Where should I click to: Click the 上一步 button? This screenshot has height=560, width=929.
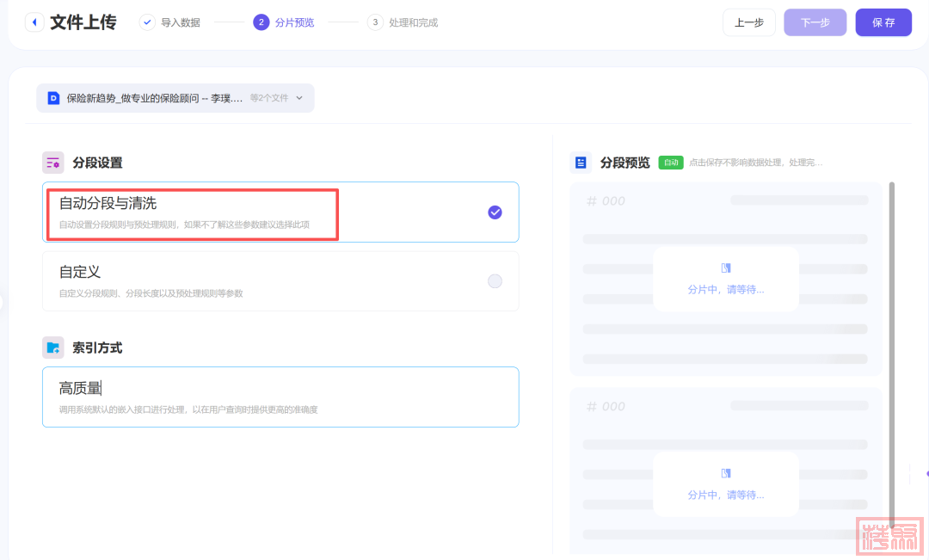point(748,22)
